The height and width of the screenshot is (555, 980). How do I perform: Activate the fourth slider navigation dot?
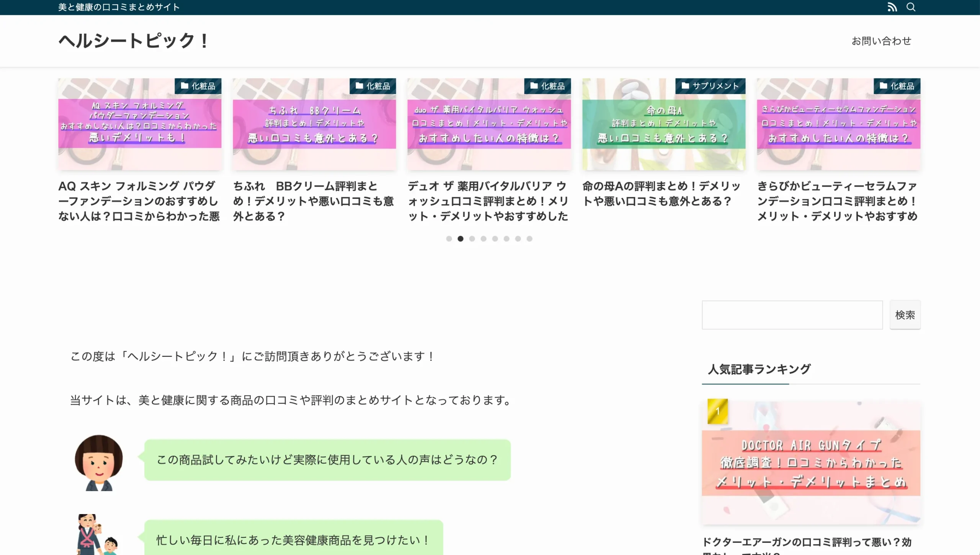tap(484, 239)
